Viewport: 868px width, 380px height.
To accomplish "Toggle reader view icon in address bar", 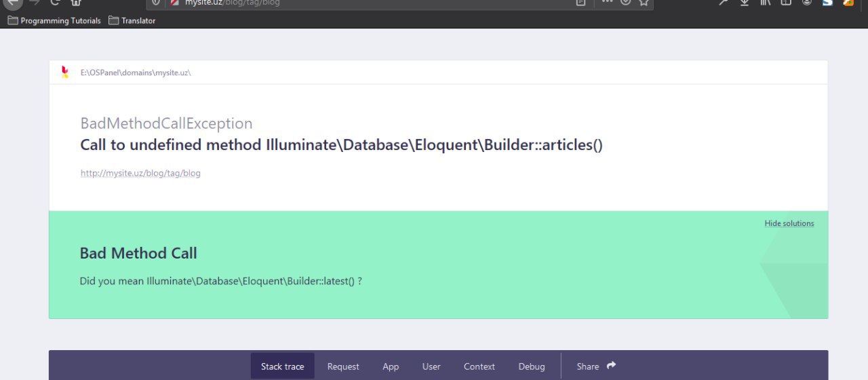I will point(580,2).
